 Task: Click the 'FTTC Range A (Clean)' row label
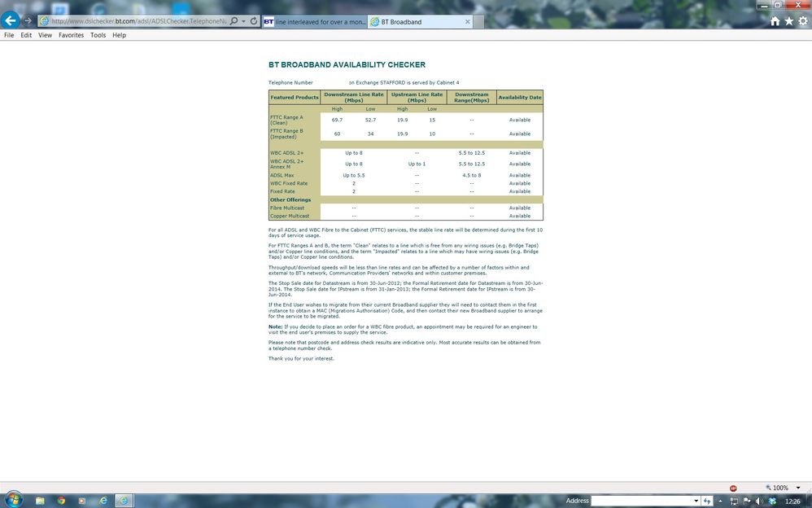click(286, 120)
